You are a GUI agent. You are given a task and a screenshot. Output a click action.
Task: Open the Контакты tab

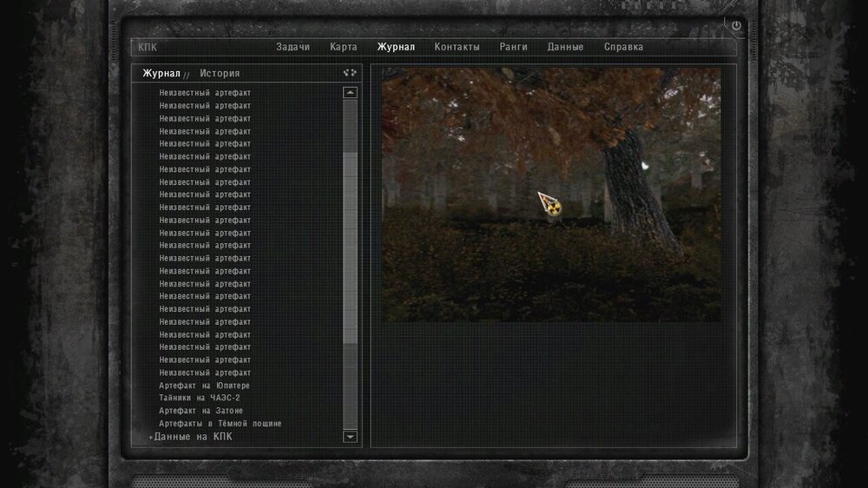(x=457, y=47)
